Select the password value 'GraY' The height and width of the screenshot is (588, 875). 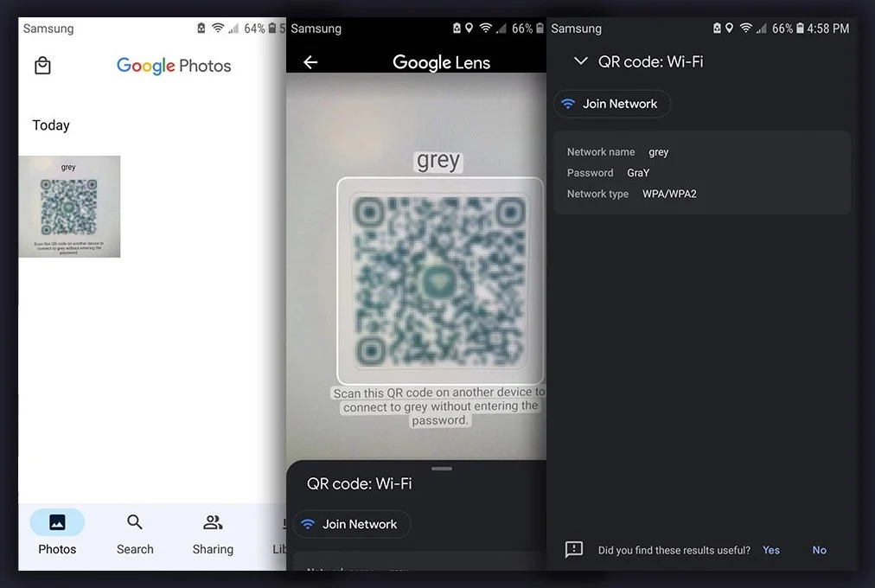638,173
